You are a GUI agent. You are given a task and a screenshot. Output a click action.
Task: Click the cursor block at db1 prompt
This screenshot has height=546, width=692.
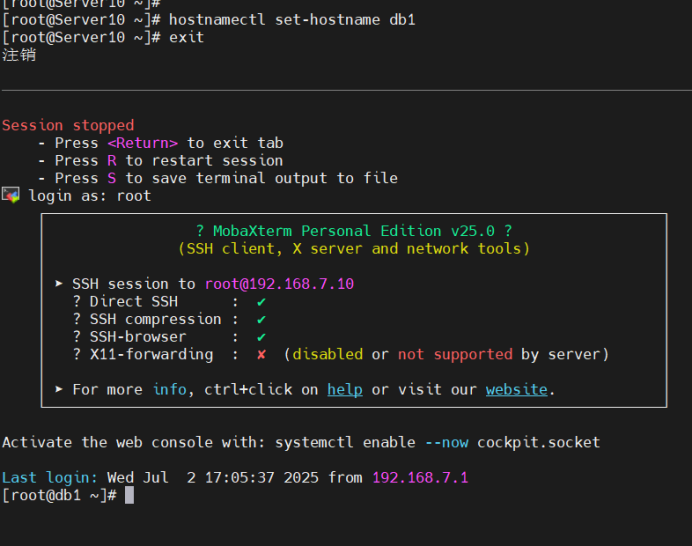tap(129, 495)
